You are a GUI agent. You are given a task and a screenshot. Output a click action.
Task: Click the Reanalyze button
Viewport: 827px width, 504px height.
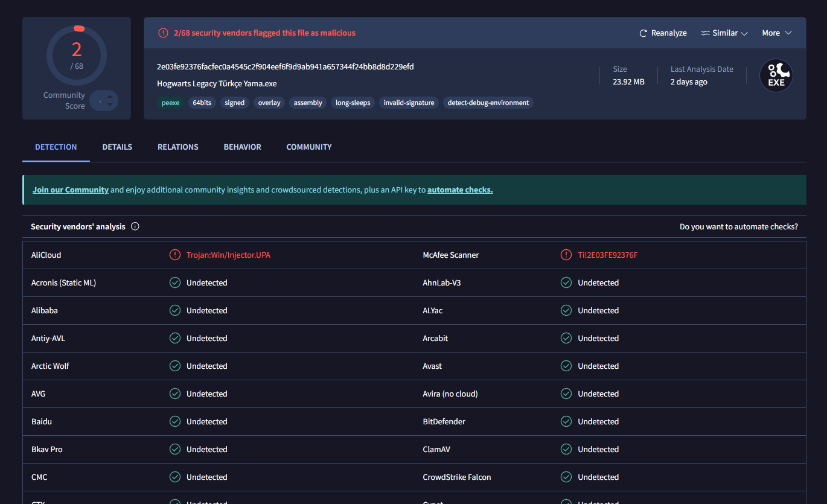tap(663, 33)
